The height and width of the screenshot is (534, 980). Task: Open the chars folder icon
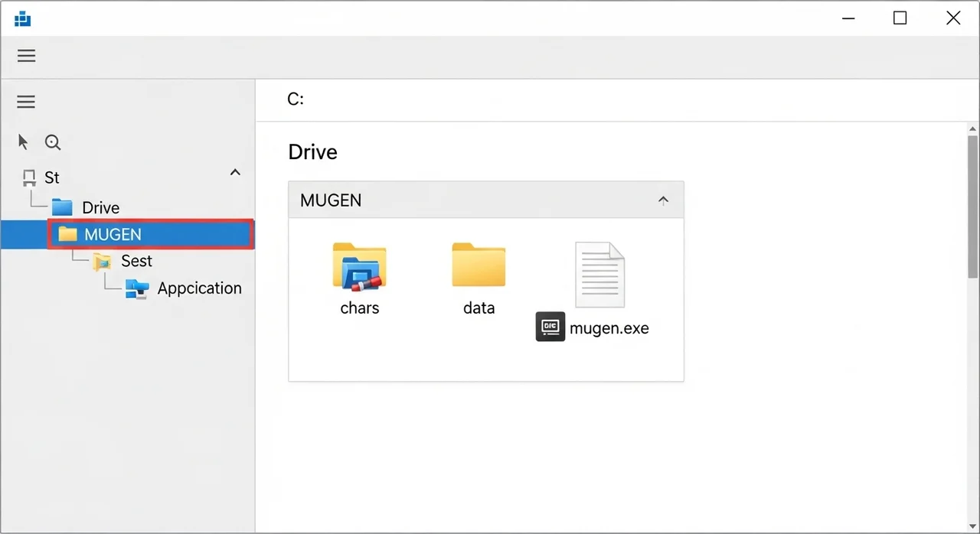pos(360,266)
